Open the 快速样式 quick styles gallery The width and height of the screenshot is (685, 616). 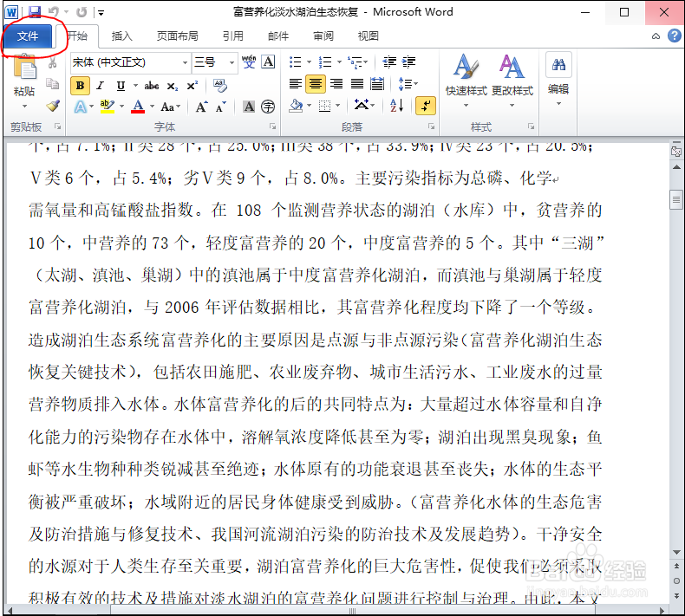click(466, 81)
